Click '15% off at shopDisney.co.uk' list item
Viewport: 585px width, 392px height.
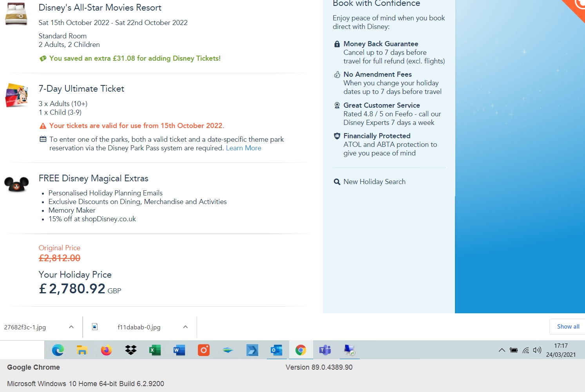(92, 219)
